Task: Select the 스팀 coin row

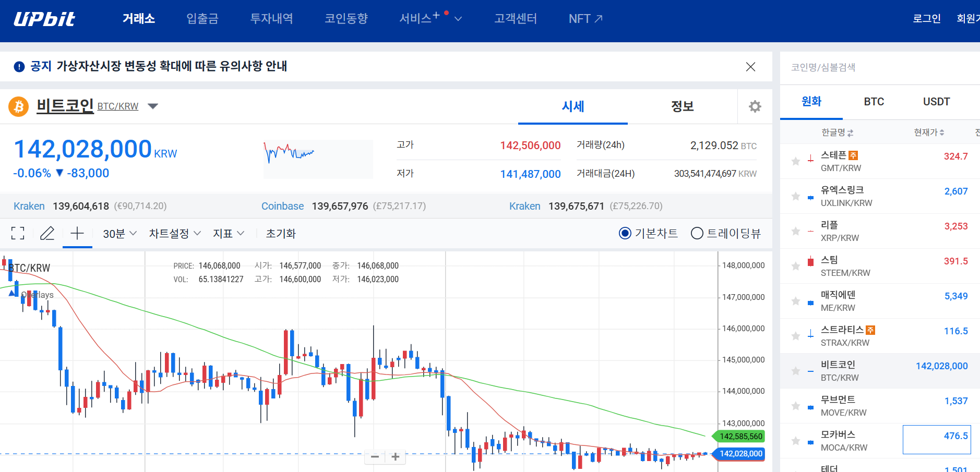Action: pyautogui.click(x=880, y=266)
